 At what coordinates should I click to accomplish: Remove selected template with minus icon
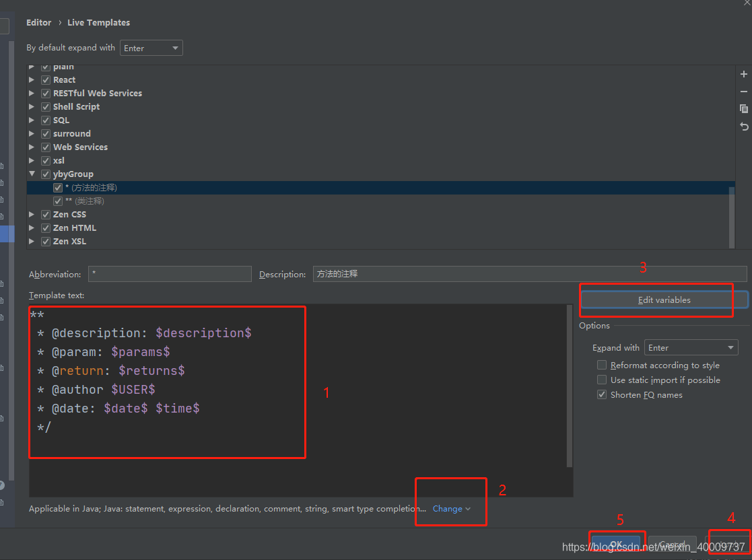click(x=744, y=92)
